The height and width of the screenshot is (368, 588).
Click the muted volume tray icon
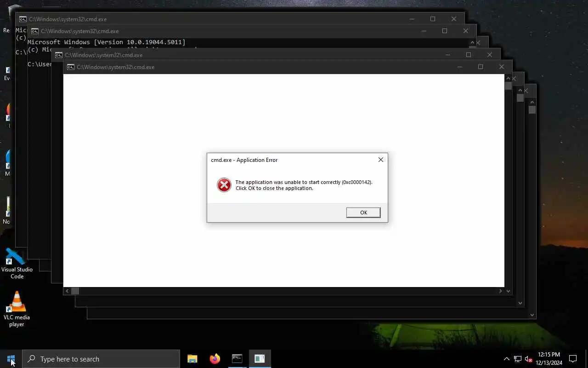528,359
